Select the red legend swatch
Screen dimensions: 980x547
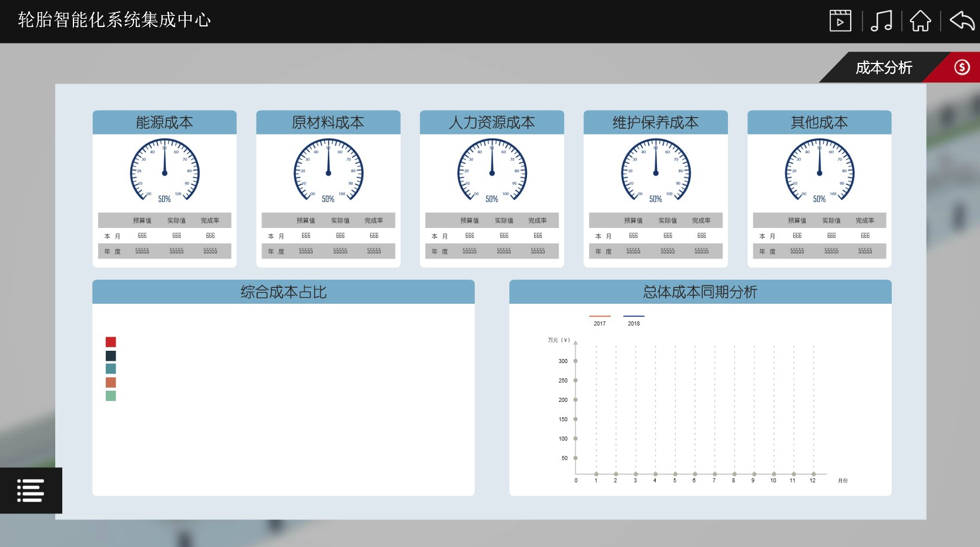click(110, 342)
